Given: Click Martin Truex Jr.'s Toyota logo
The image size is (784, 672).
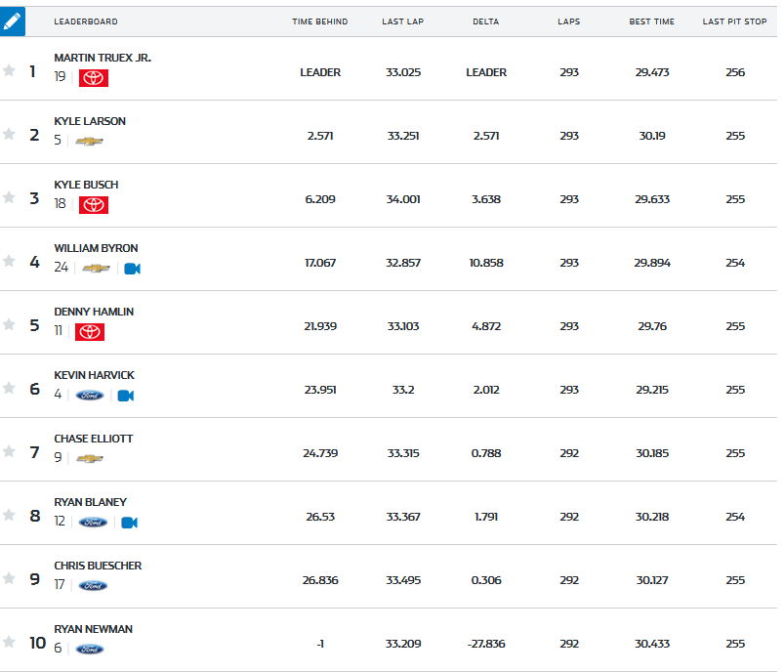Looking at the screenshot, I should point(94,78).
